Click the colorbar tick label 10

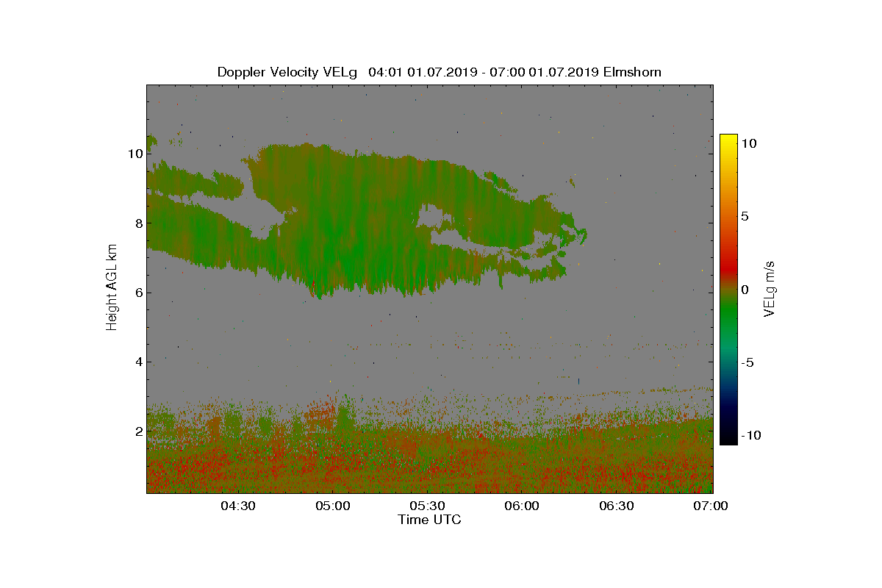[749, 144]
